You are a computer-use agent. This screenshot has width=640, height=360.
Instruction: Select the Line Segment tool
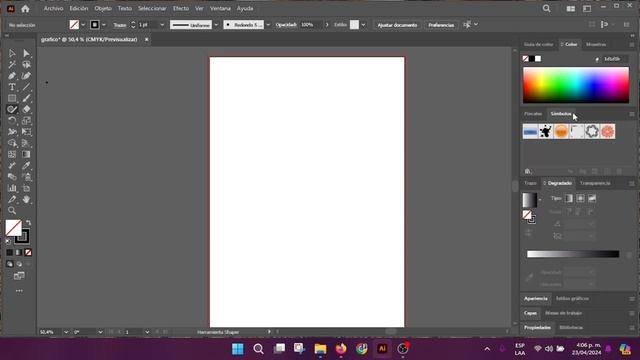point(27,87)
